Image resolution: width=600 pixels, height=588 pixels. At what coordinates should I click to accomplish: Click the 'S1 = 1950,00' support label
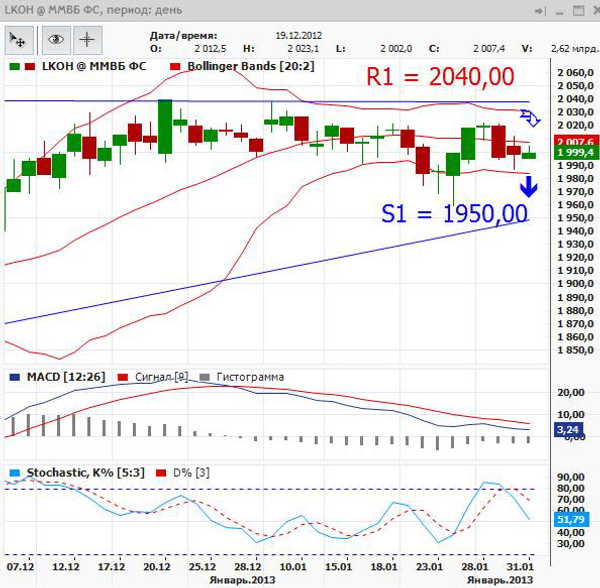click(x=454, y=213)
